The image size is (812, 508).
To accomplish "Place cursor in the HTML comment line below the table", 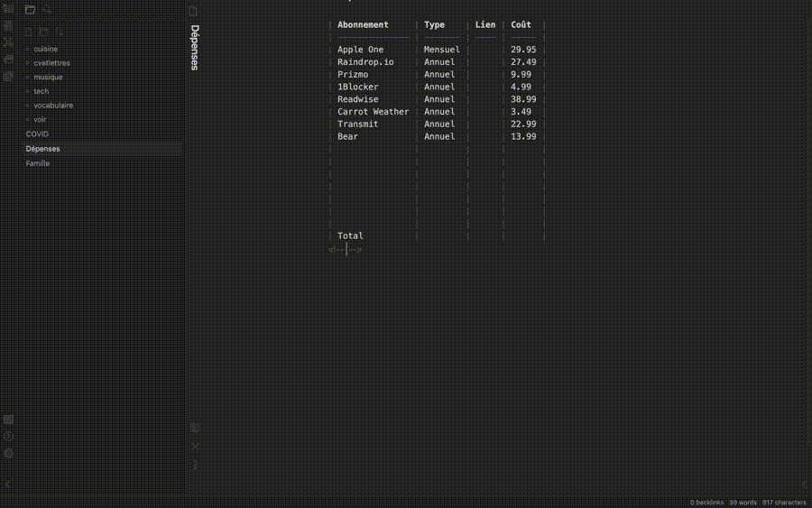I will click(x=345, y=250).
